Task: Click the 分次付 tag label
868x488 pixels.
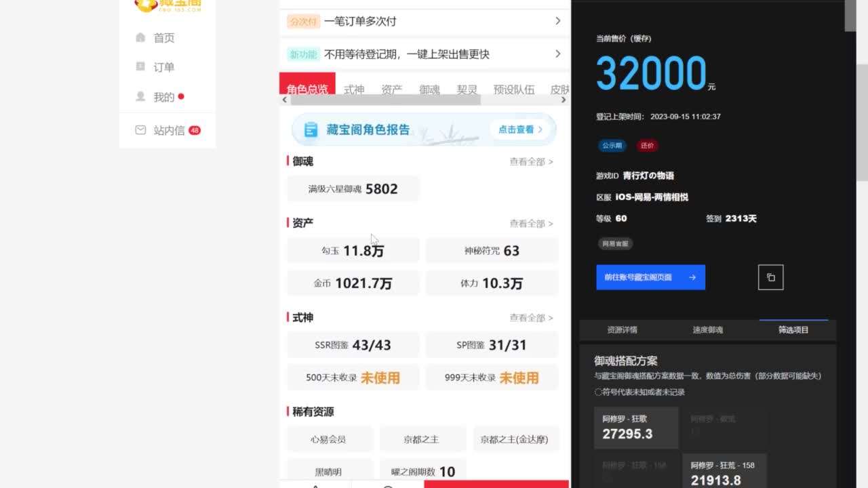Action: 303,22
